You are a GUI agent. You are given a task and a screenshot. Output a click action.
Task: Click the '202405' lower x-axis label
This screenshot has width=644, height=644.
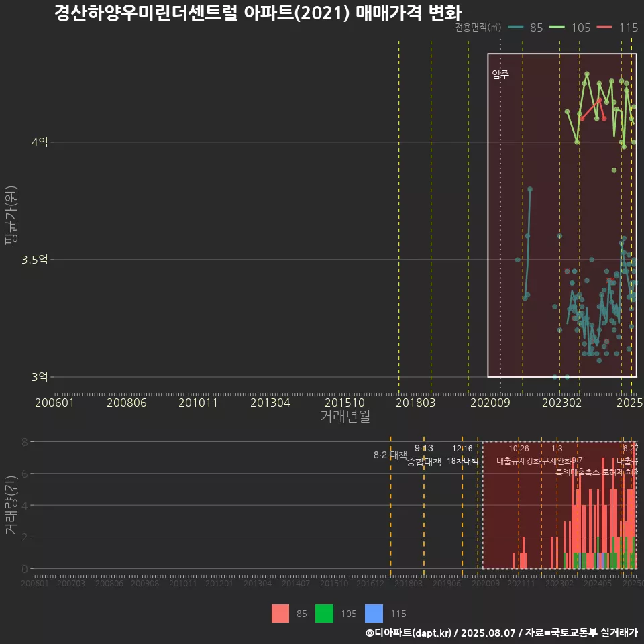click(598, 583)
